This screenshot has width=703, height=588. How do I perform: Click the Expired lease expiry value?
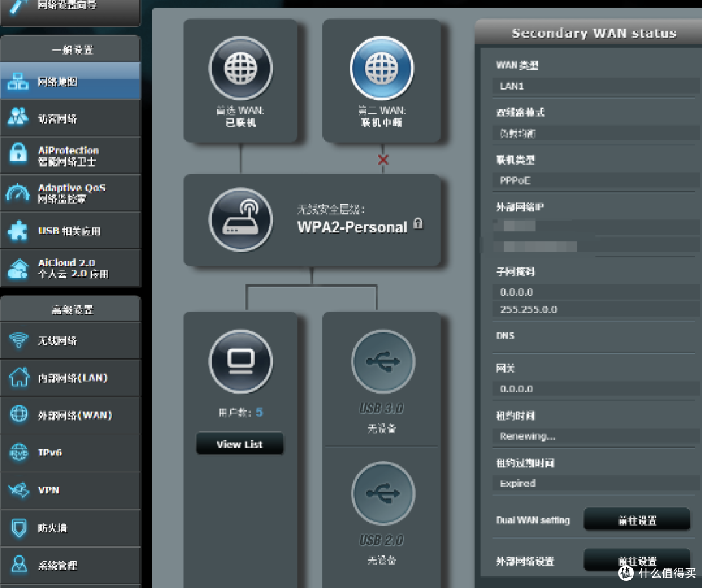(x=517, y=483)
